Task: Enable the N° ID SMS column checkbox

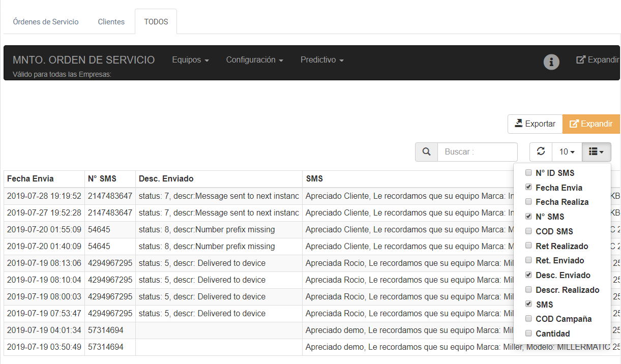Action: [528, 173]
